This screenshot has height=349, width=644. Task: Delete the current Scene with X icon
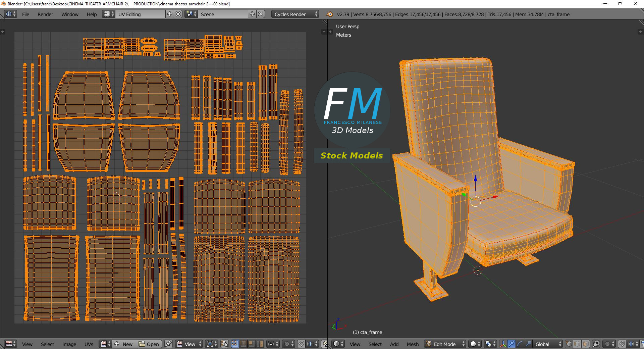pyautogui.click(x=261, y=14)
